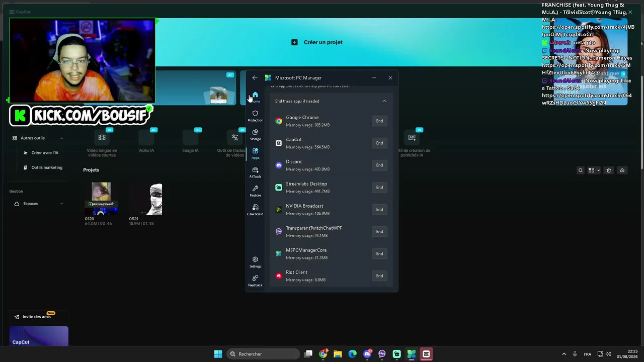Open File Explorer from the taskbar
This screenshot has width=644, height=362.
point(338,354)
